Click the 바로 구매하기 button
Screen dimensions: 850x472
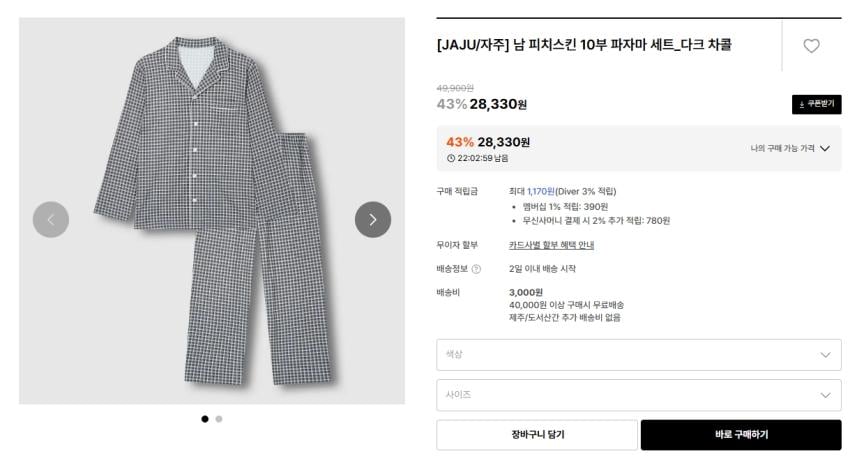(x=741, y=435)
